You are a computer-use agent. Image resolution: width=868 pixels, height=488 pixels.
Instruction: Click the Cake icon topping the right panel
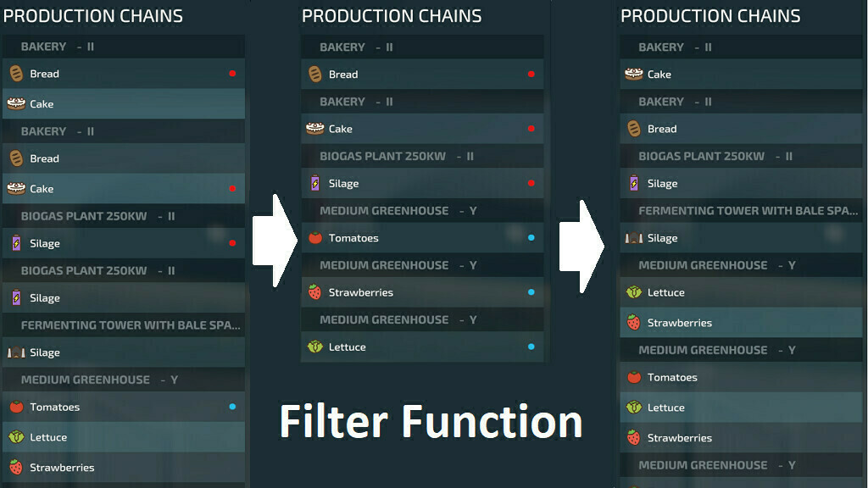click(633, 75)
